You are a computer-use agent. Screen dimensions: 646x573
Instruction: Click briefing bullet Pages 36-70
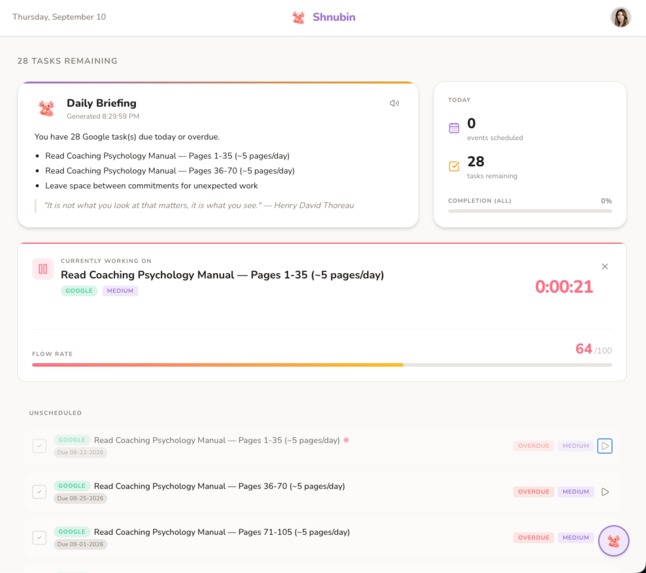point(170,171)
